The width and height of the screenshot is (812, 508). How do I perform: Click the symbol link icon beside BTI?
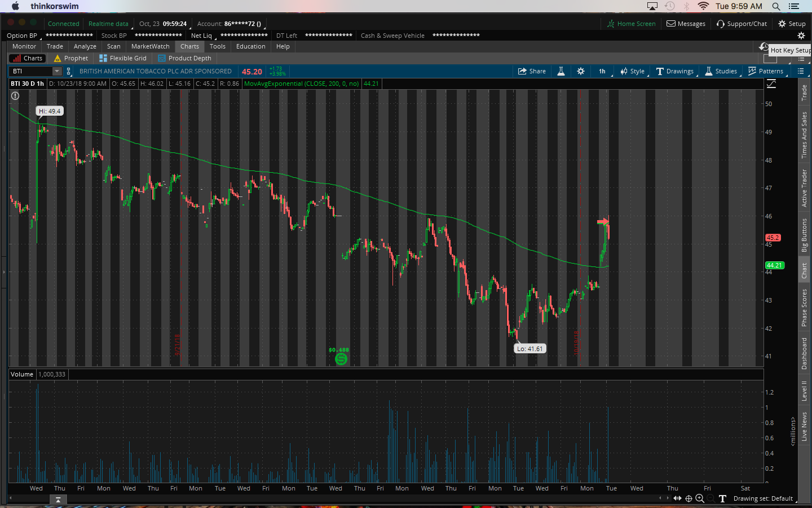tap(69, 71)
